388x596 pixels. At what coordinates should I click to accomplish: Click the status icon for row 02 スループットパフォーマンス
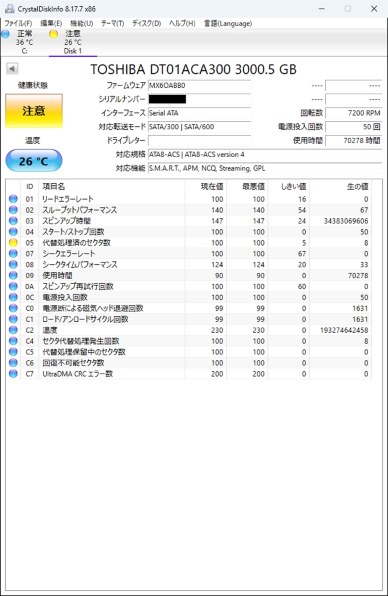click(x=13, y=210)
